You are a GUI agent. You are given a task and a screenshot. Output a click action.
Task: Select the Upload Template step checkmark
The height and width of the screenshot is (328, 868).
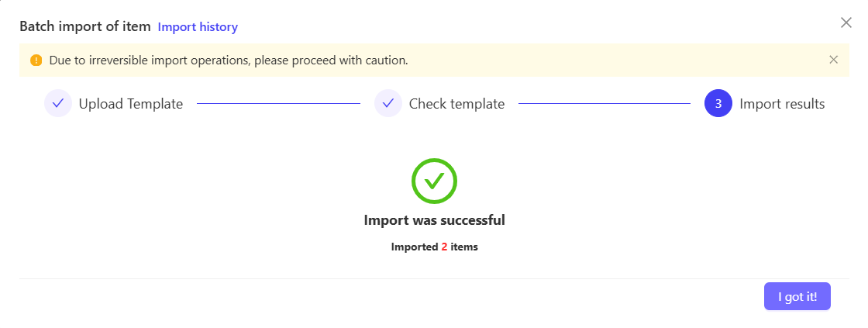coord(58,104)
